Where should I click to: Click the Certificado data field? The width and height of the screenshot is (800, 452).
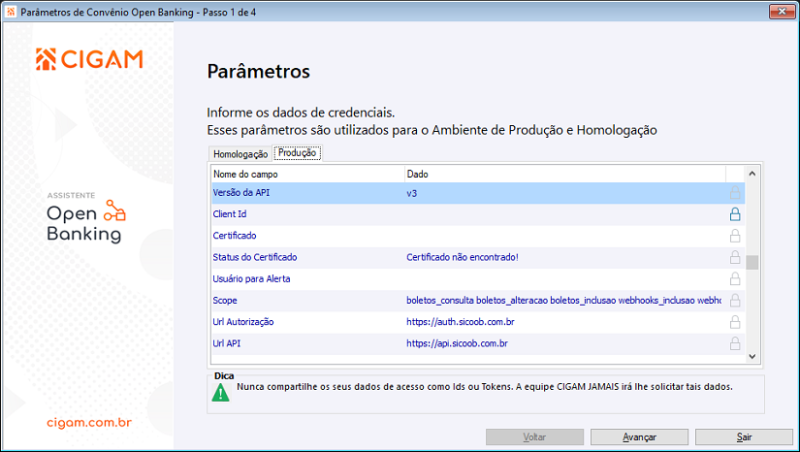(x=565, y=236)
